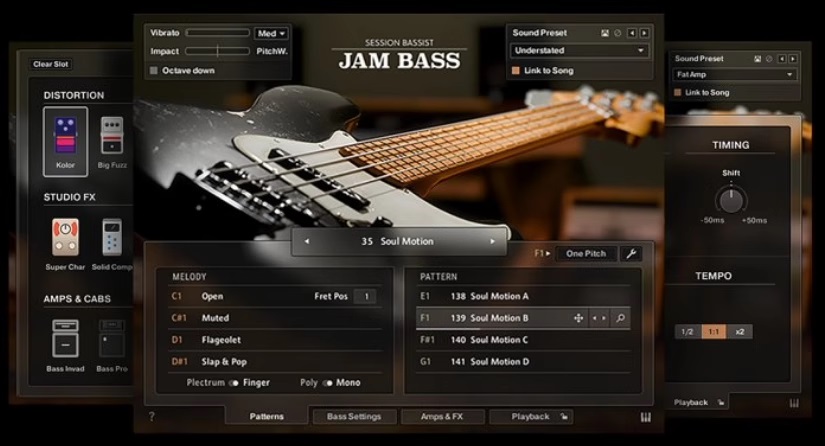Switch to the Bass Settings tab
825x446 pixels.
click(354, 417)
